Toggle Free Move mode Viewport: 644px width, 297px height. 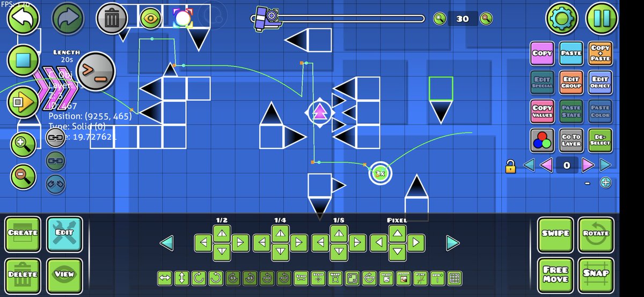(x=555, y=276)
